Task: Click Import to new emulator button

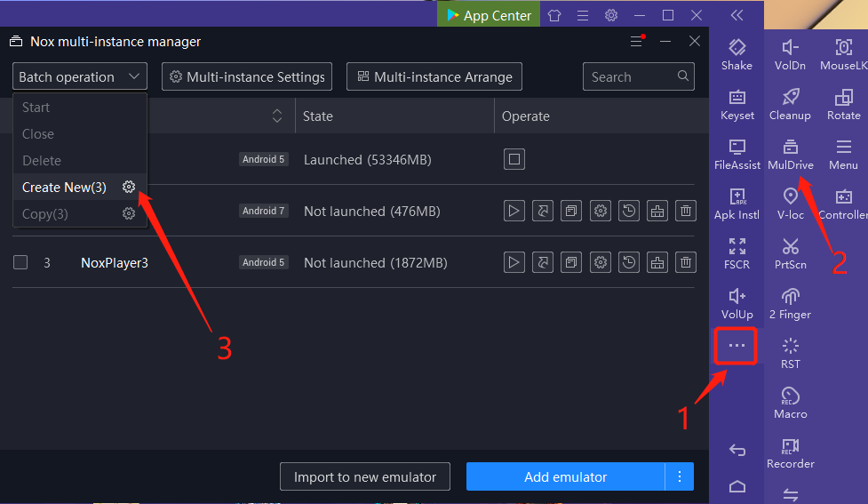Action: click(365, 476)
